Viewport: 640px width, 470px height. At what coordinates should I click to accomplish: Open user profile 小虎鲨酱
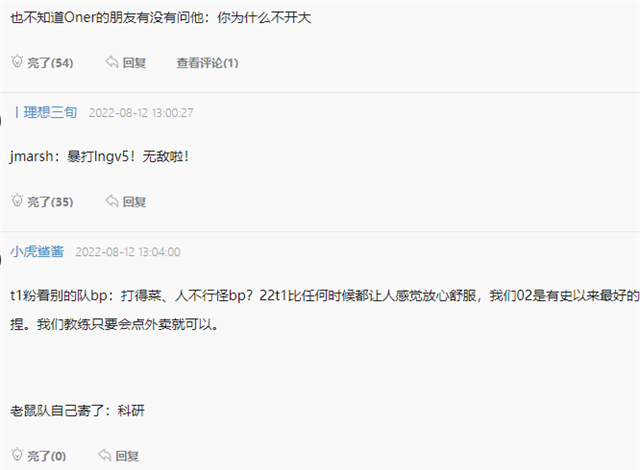[37, 251]
